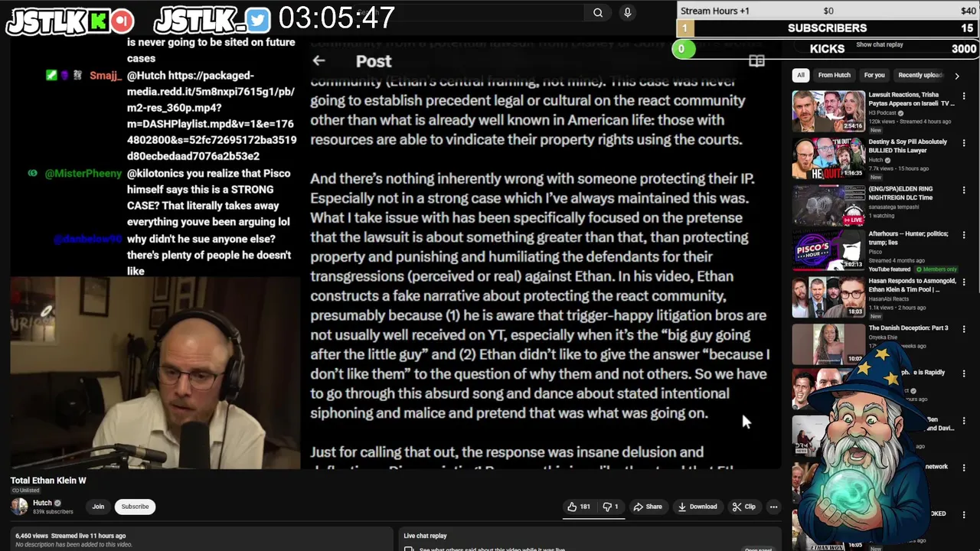Open options menu for ELDEN RING stream
The image size is (980, 551).
tap(964, 190)
